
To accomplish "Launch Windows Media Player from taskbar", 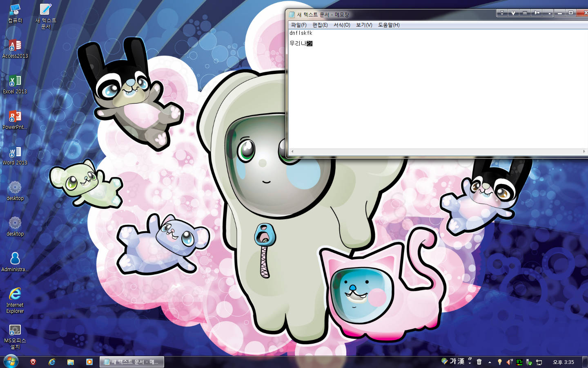I will coord(89,362).
